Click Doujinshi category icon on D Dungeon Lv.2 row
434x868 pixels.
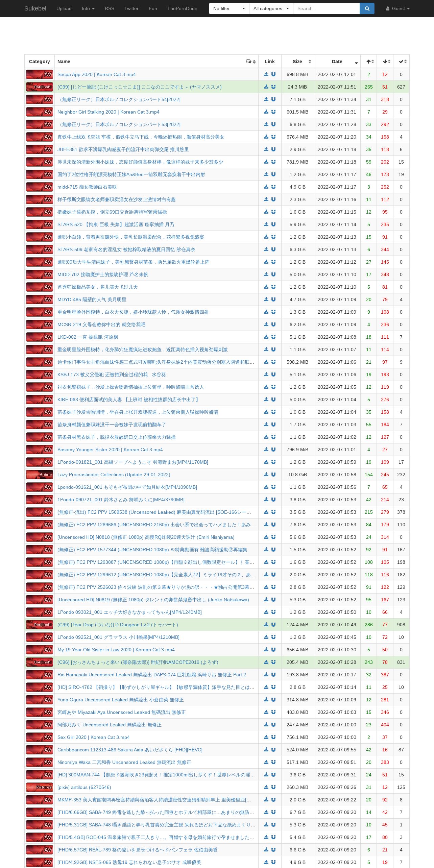pyautogui.click(x=40, y=625)
